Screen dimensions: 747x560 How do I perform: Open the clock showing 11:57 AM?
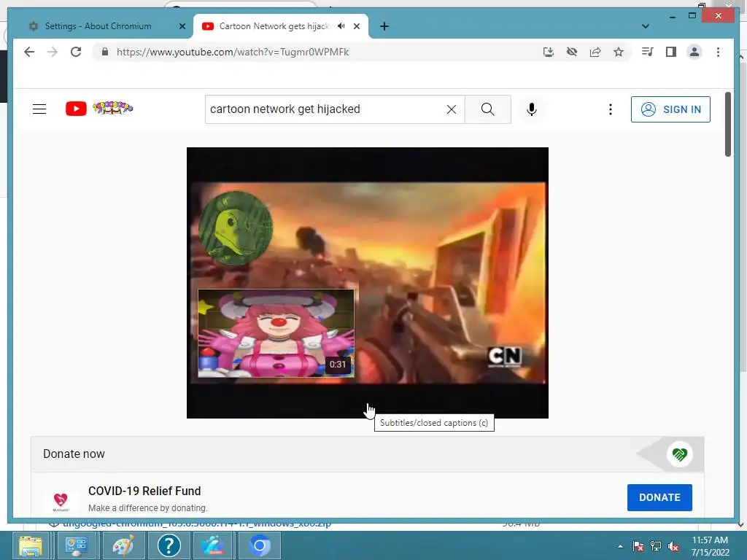pyautogui.click(x=710, y=545)
